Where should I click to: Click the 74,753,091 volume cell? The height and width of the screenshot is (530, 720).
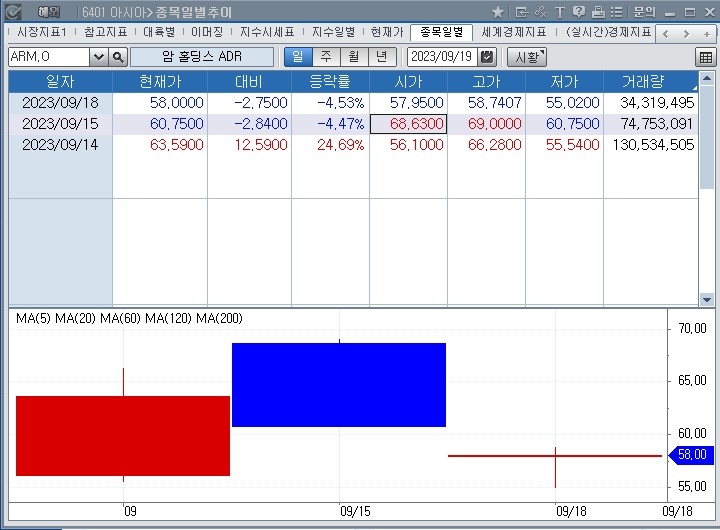(x=651, y=124)
